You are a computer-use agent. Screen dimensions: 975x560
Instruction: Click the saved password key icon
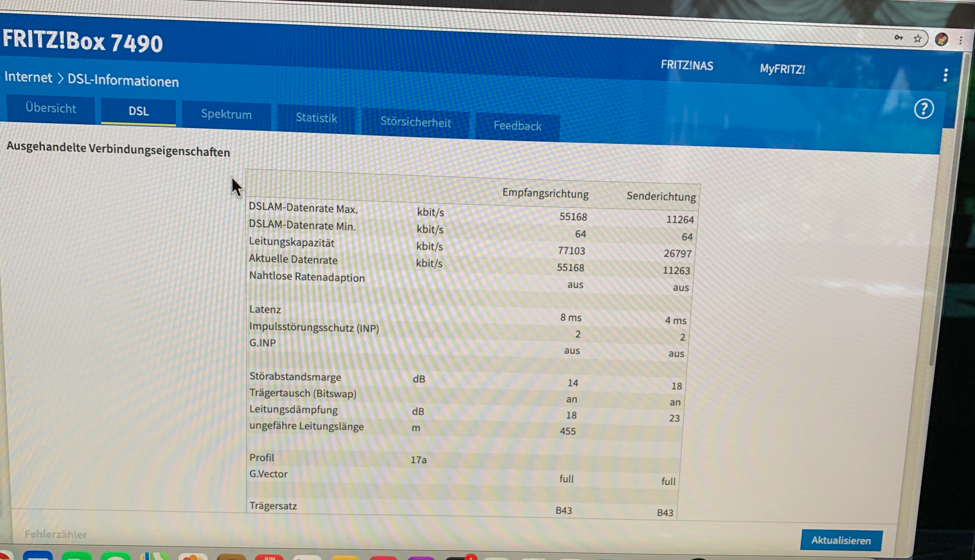coord(898,38)
